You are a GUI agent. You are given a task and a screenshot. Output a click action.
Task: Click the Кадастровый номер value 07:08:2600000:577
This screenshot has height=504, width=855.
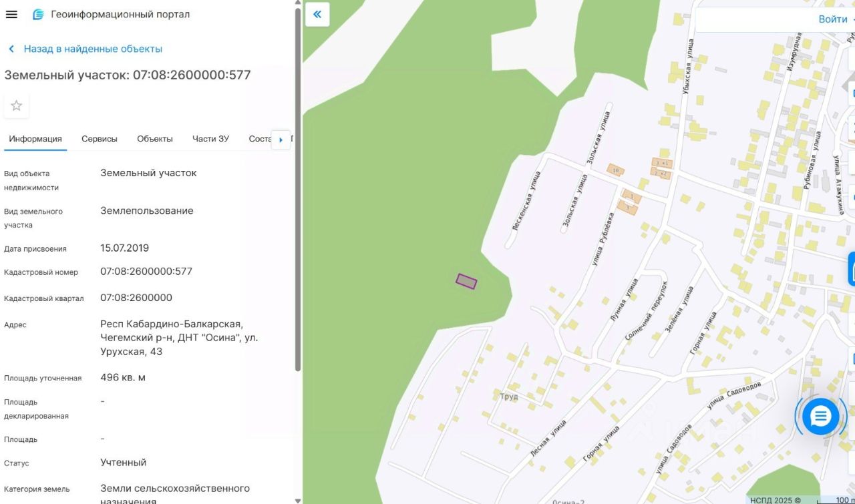146,271
